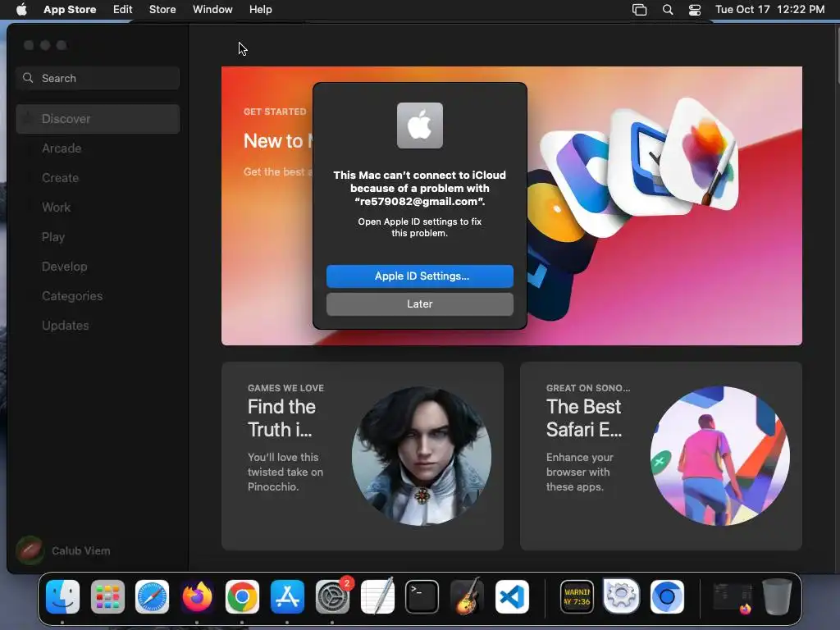Viewport: 840px width, 630px height.
Task: Click the App Store dock icon
Action: tap(287, 596)
